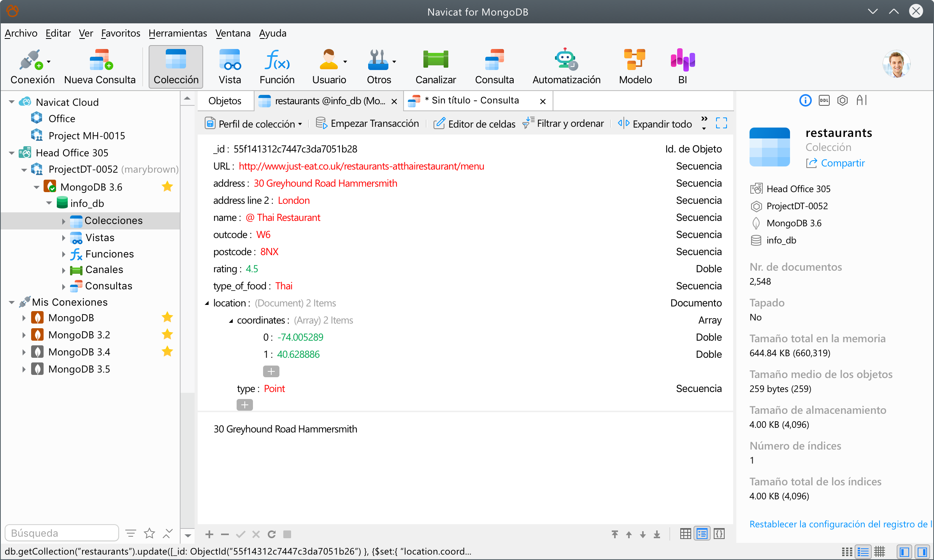Image resolution: width=934 pixels, height=560 pixels.
Task: Open Función from the toolbar
Action: point(277,66)
